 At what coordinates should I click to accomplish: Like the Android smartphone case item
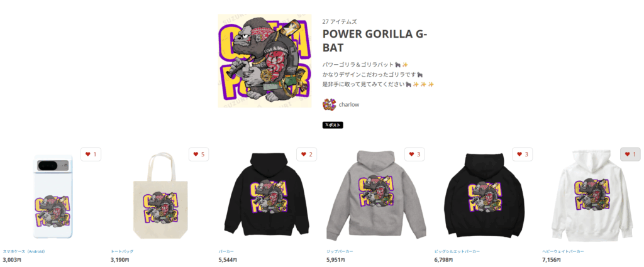coord(91,154)
